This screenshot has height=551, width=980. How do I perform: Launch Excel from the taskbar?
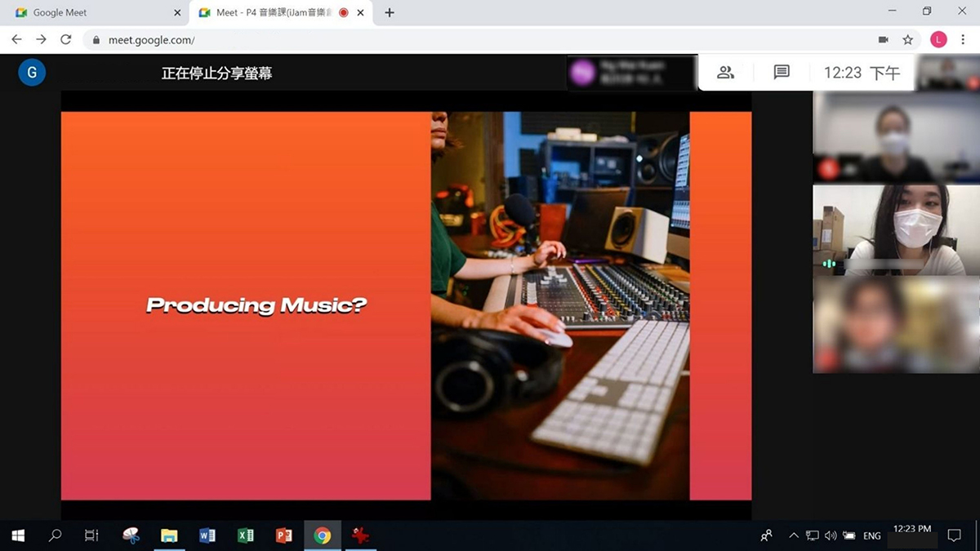(x=245, y=535)
